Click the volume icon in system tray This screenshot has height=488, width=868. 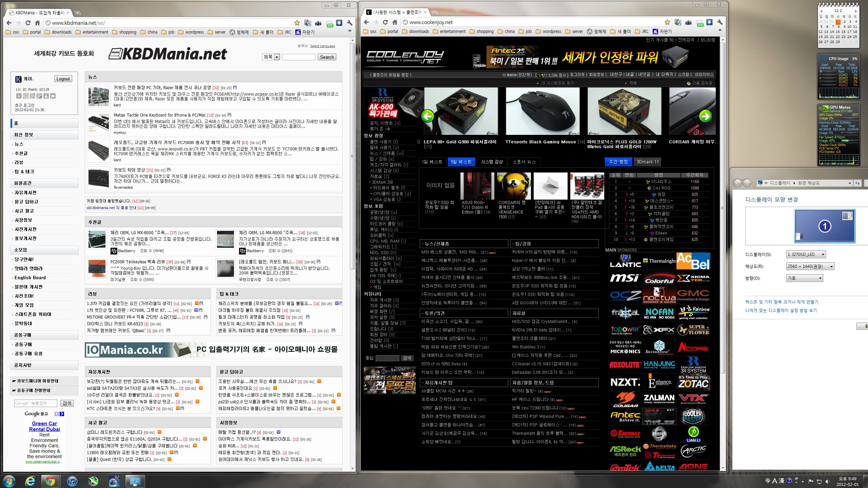pos(828,481)
